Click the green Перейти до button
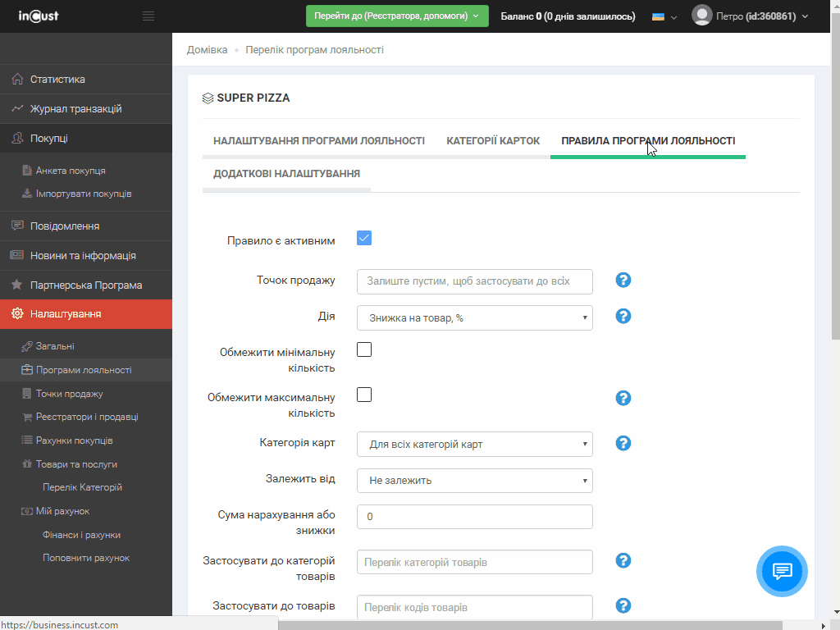 coord(397,16)
